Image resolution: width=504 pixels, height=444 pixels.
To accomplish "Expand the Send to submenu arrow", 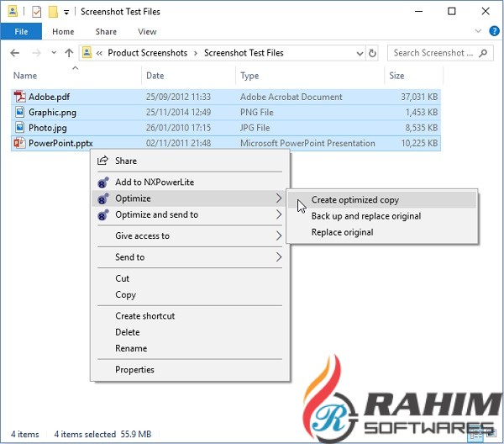I will (279, 257).
